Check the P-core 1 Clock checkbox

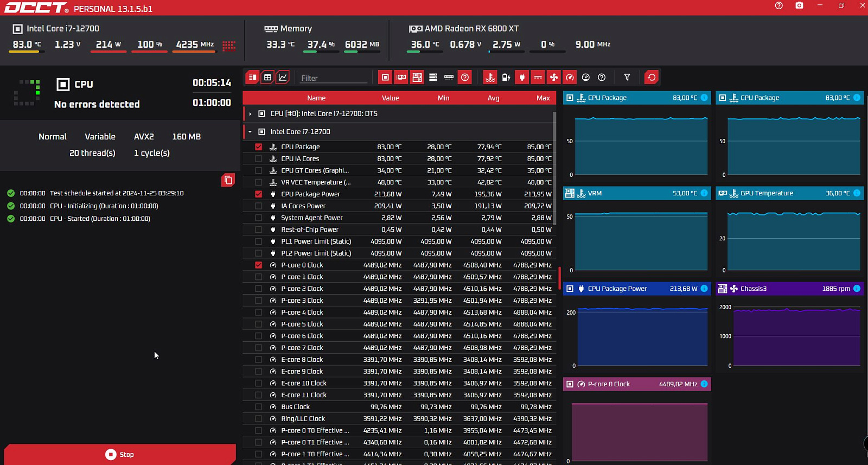(258, 277)
